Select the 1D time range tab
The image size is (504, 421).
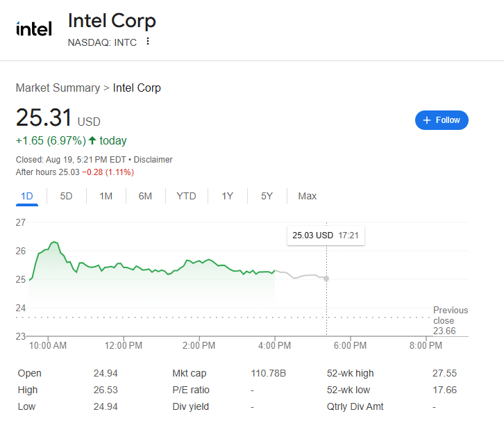[x=27, y=196]
